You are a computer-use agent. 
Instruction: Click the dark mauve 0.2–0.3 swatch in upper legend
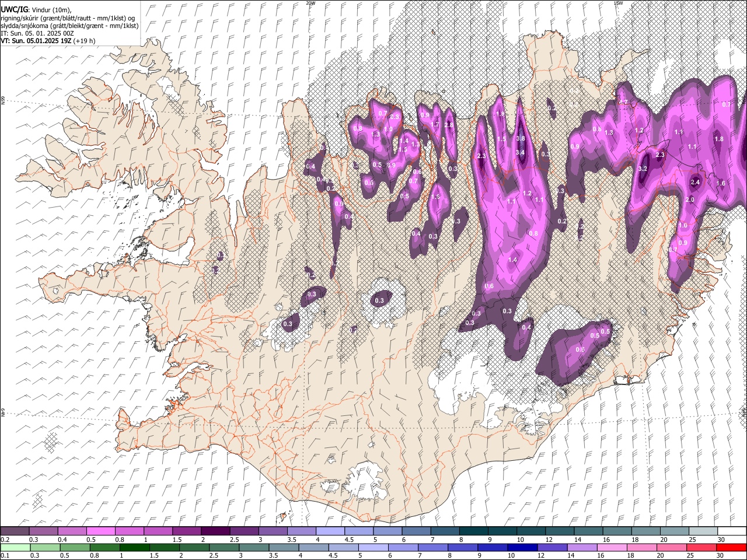coord(15,531)
